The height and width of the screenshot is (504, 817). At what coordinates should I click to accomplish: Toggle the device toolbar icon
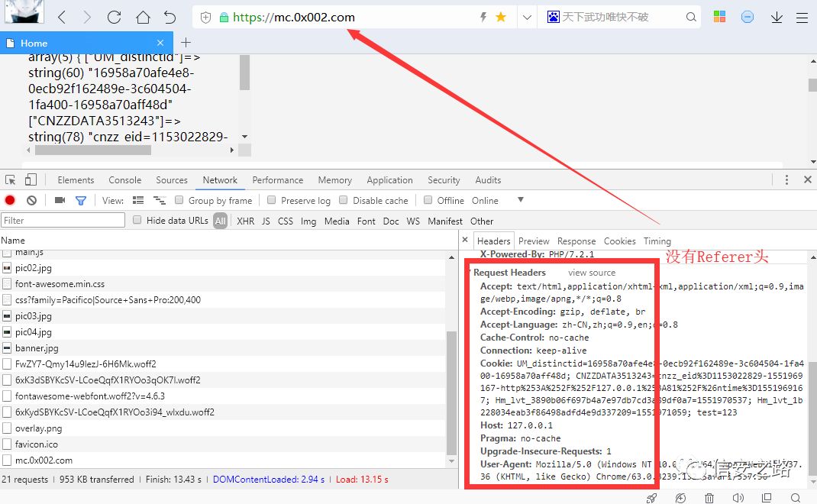coord(31,179)
